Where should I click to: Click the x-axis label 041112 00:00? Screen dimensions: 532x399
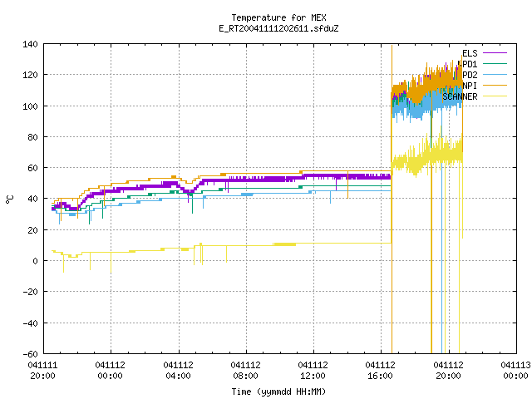(111, 371)
